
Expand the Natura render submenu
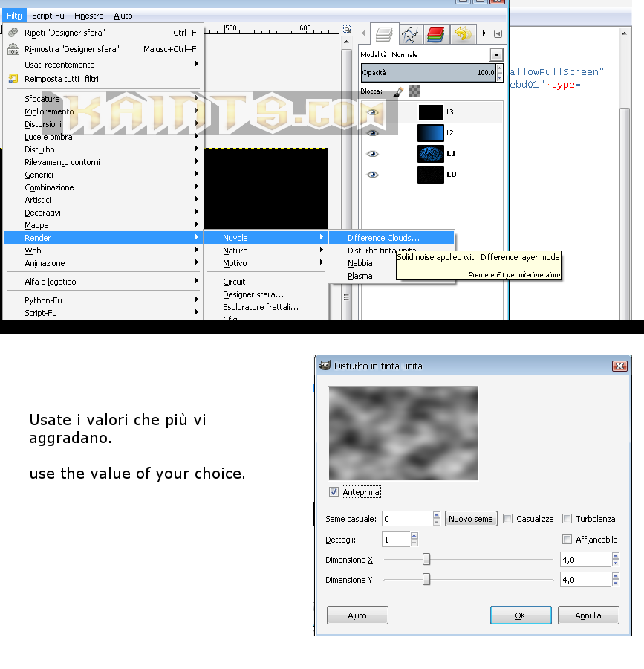pyautogui.click(x=267, y=251)
